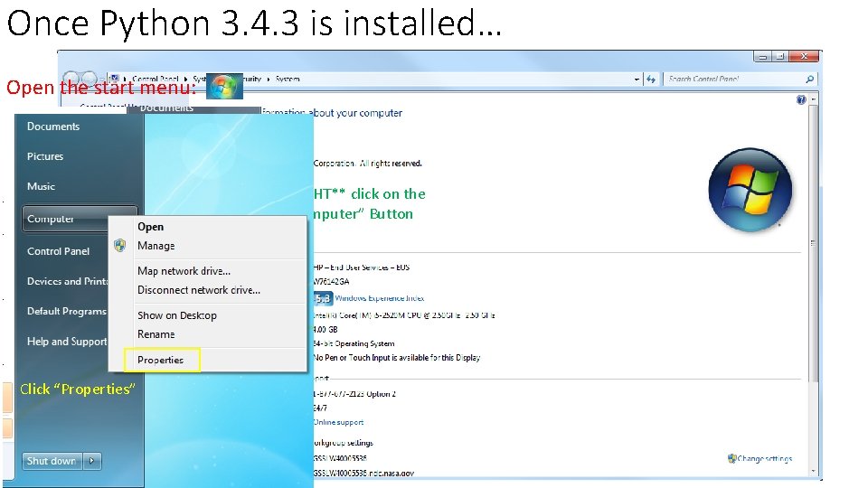
Task: Click the Windows Start orb icon
Action: (224, 87)
